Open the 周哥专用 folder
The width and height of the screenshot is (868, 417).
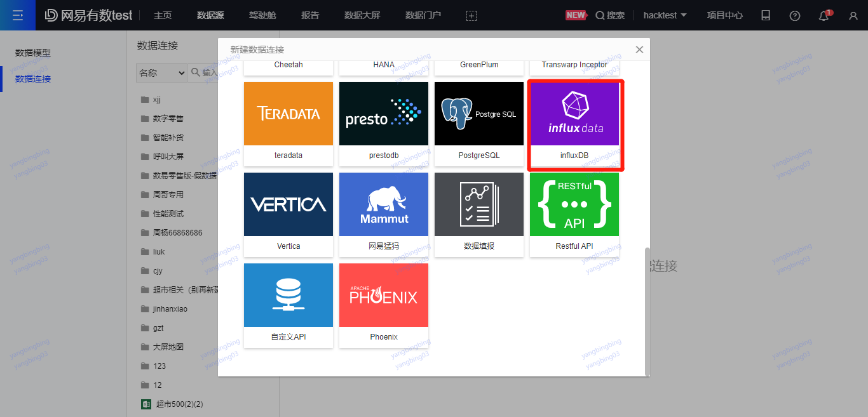[162, 195]
